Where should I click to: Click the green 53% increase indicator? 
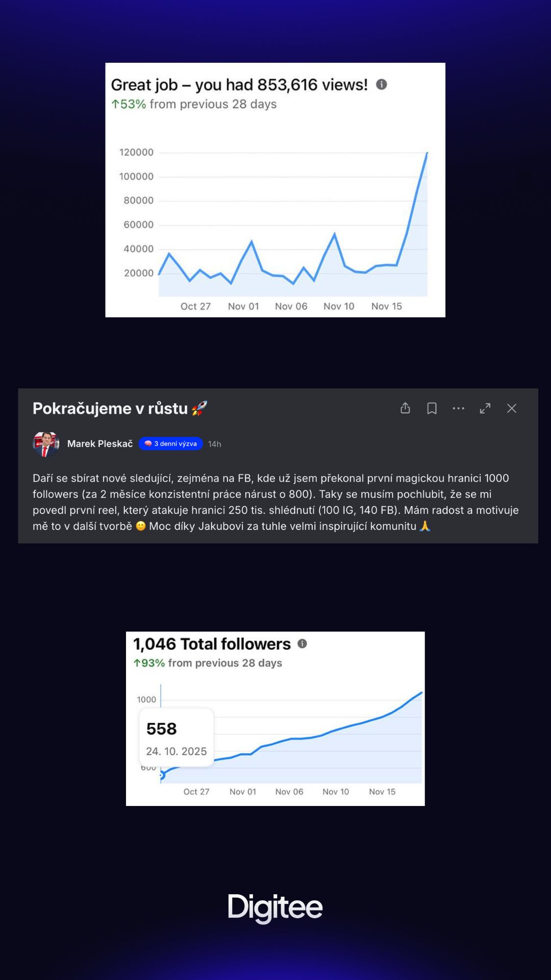tap(129, 104)
